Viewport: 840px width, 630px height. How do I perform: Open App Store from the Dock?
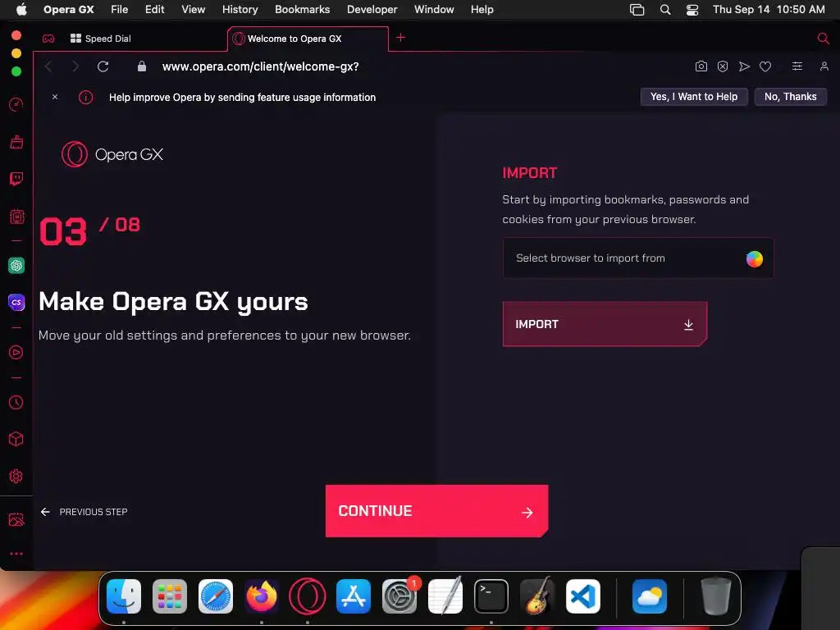pos(354,596)
